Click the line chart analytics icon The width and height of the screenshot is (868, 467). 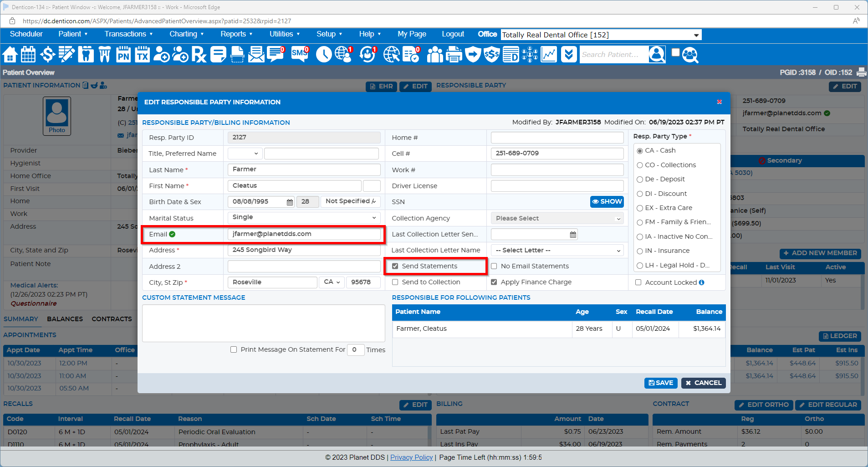click(x=549, y=55)
